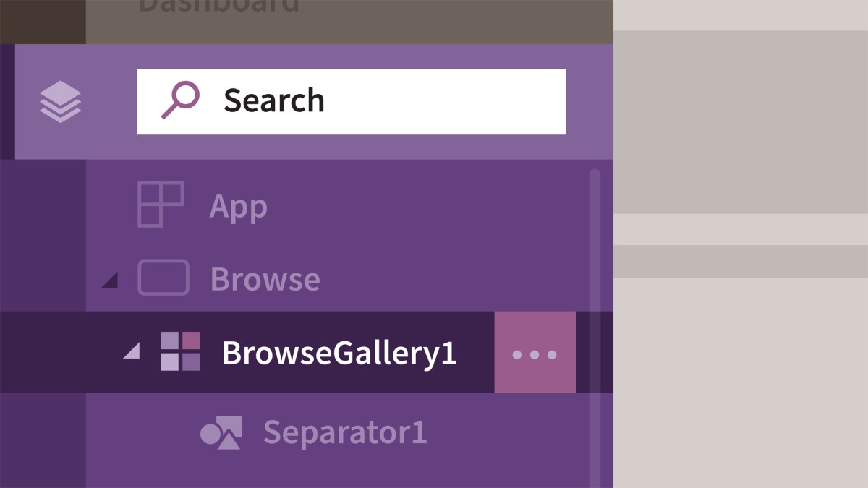Select the App grid icon

point(161,205)
